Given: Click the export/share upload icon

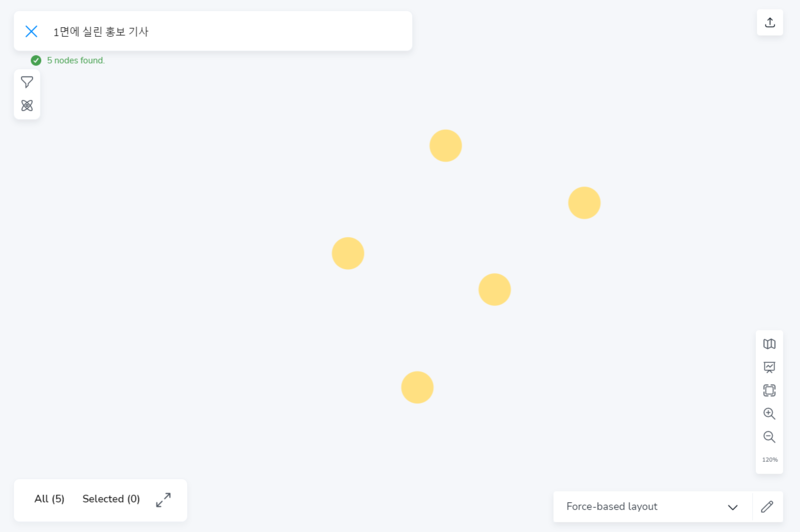Looking at the screenshot, I should click(x=769, y=22).
